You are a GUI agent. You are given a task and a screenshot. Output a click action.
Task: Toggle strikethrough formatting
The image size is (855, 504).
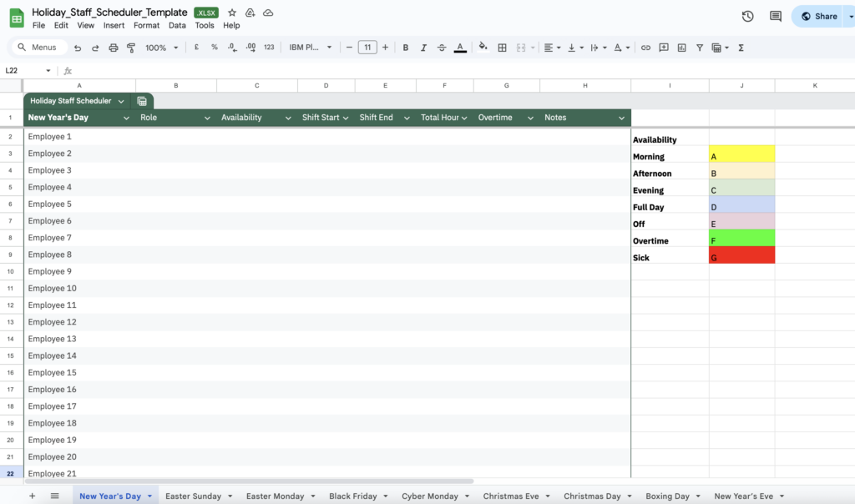[441, 48]
